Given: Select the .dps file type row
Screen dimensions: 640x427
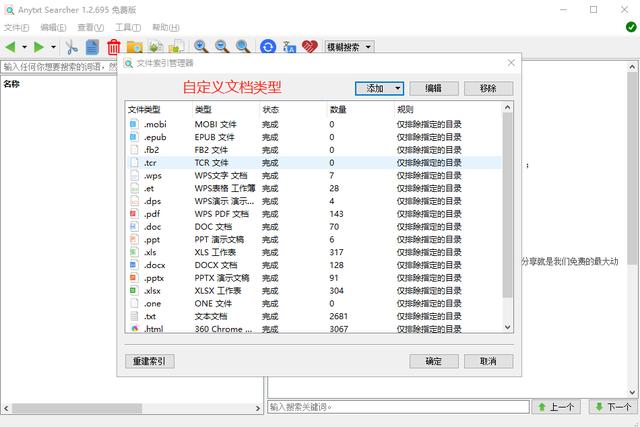Looking at the screenshot, I should 314,201.
